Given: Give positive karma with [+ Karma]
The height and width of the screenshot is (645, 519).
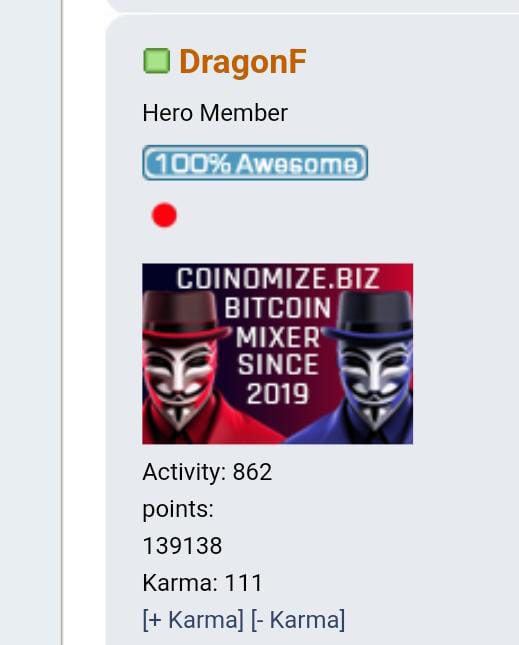Looking at the screenshot, I should (x=193, y=620).
